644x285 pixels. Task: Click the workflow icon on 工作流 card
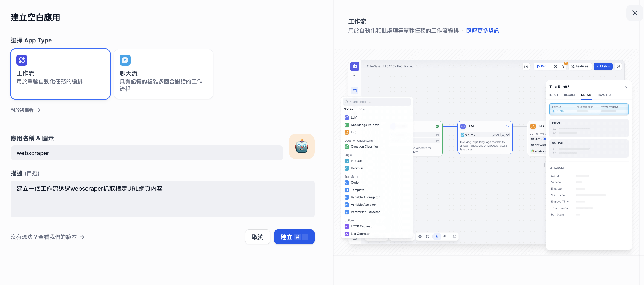[x=22, y=60]
